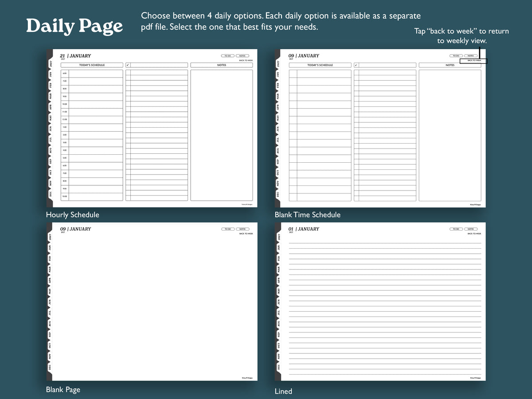Open the FEB tab on the Lined page

tap(278, 258)
